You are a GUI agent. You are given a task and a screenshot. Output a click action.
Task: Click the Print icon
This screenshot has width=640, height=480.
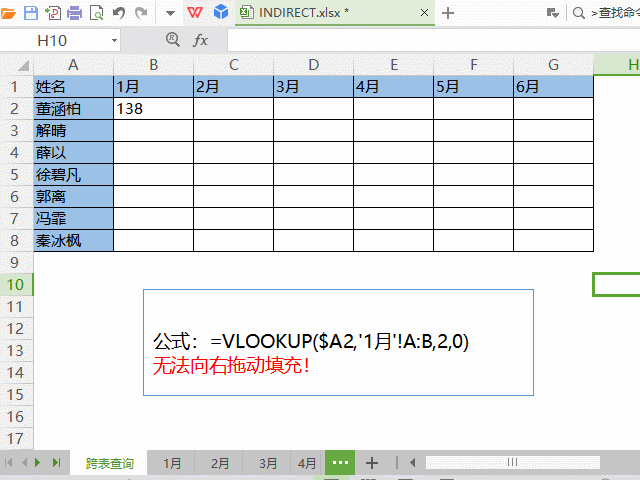(x=74, y=13)
